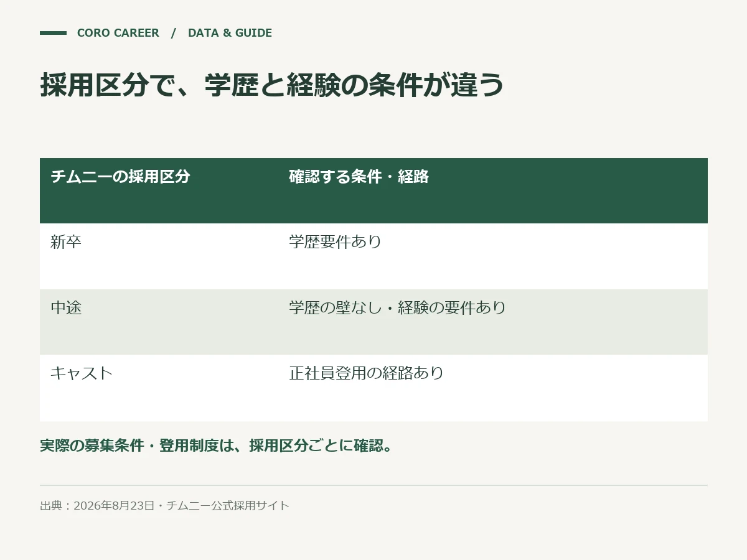
Task: Click the DATA & GUIDE header label
Action: pyautogui.click(x=230, y=33)
